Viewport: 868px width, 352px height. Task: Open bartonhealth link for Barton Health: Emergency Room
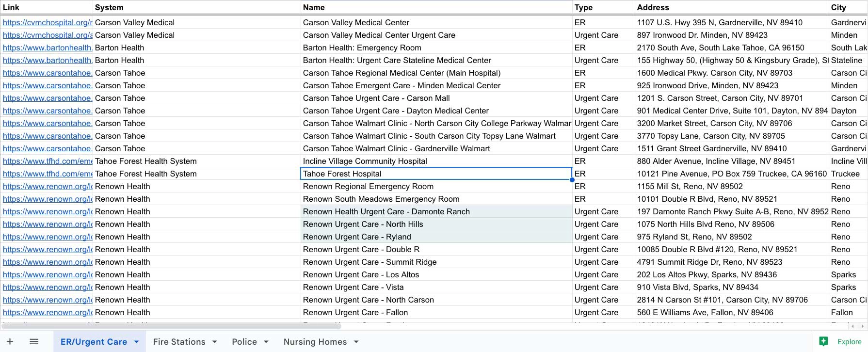[x=48, y=48]
